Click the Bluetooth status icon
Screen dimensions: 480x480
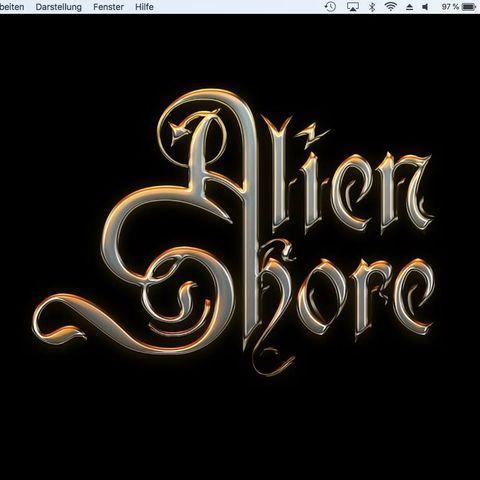pyautogui.click(x=372, y=7)
